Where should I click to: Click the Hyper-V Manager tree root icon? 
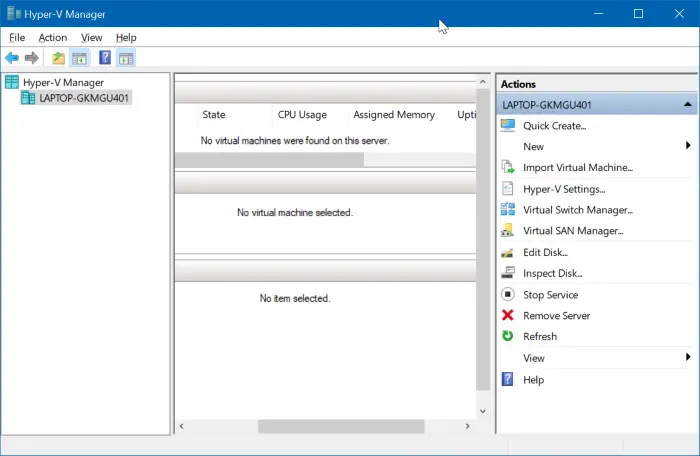[x=12, y=82]
